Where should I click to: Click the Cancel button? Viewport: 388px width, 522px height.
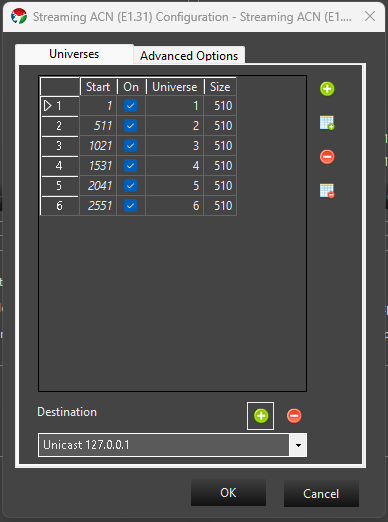pyautogui.click(x=321, y=493)
